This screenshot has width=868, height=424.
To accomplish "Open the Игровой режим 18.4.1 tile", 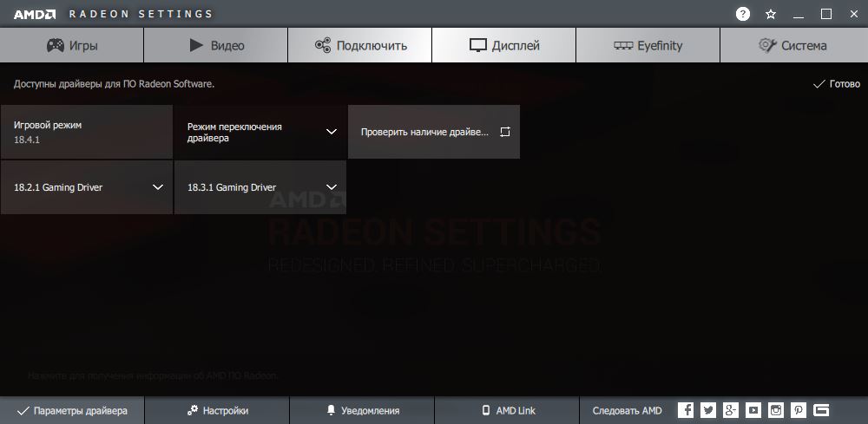I will tap(87, 132).
